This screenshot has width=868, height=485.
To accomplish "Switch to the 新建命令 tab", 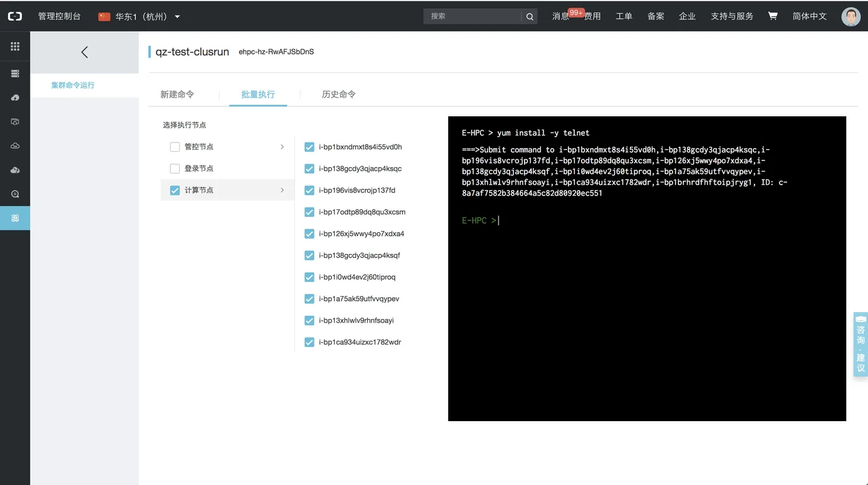I will pyautogui.click(x=177, y=94).
